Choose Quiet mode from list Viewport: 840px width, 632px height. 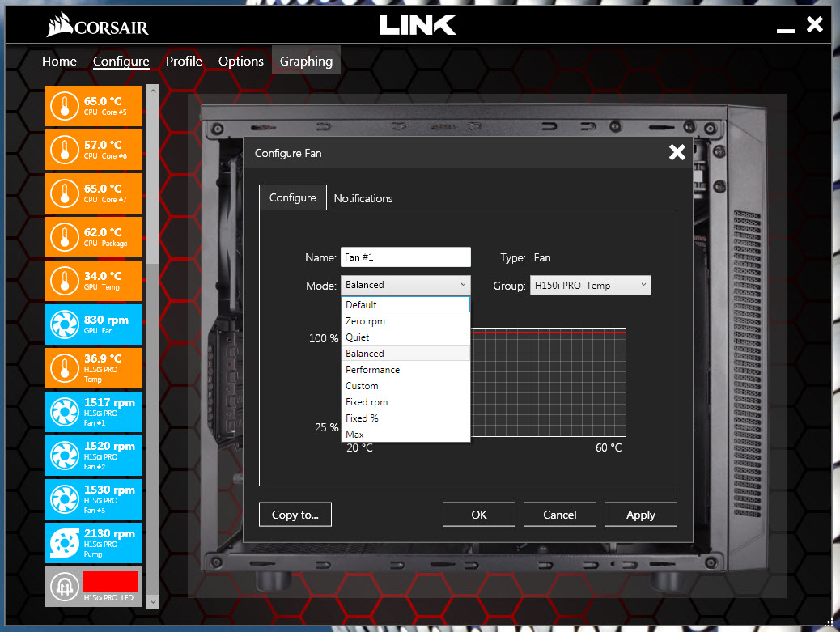coord(405,337)
